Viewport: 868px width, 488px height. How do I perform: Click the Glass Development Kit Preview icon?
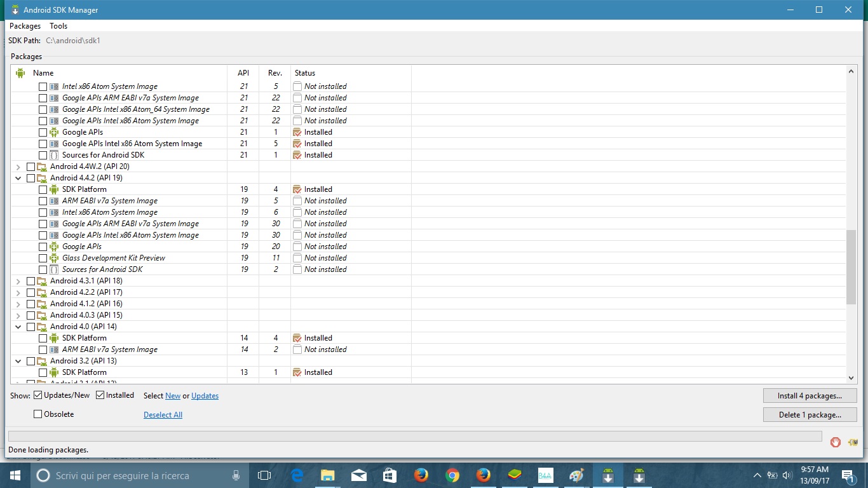[x=54, y=258]
